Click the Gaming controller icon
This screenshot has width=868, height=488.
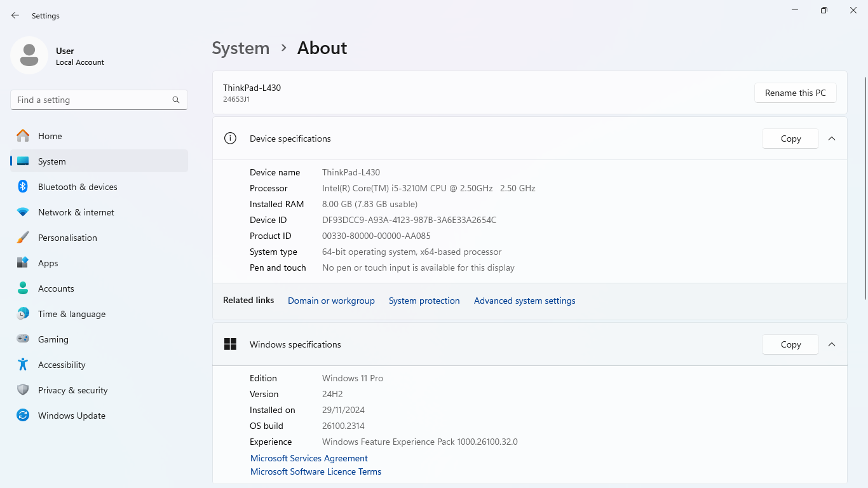(x=23, y=339)
